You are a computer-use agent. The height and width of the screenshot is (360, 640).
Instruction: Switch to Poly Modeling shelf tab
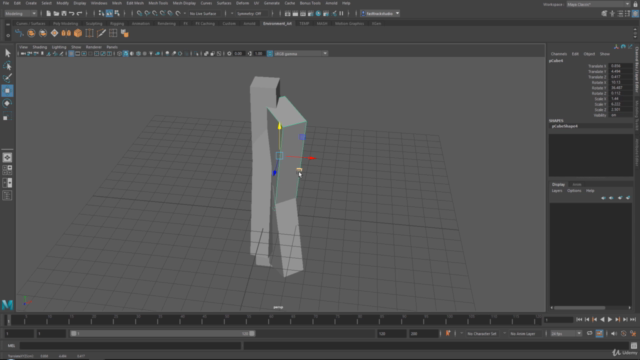point(65,24)
